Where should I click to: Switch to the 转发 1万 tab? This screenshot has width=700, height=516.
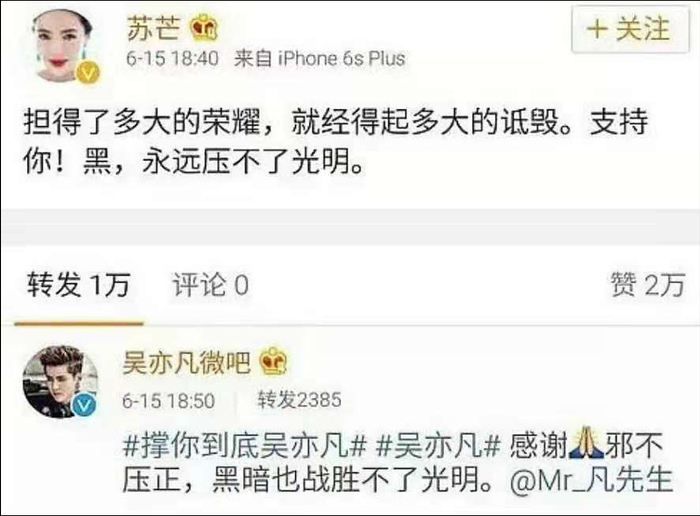(79, 284)
